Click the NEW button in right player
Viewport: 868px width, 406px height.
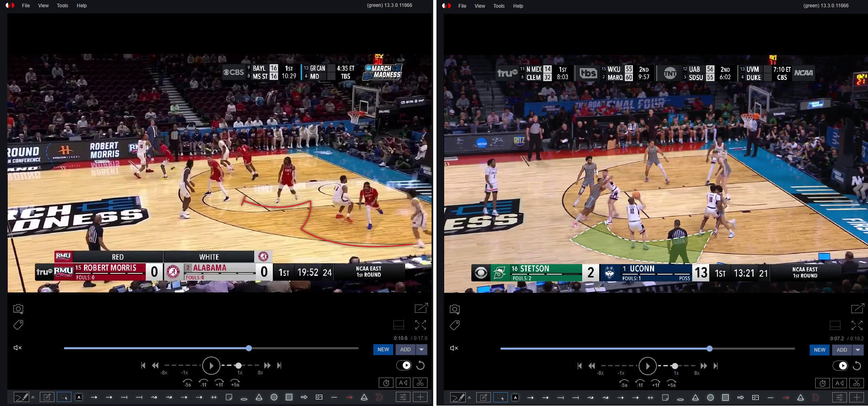(820, 350)
